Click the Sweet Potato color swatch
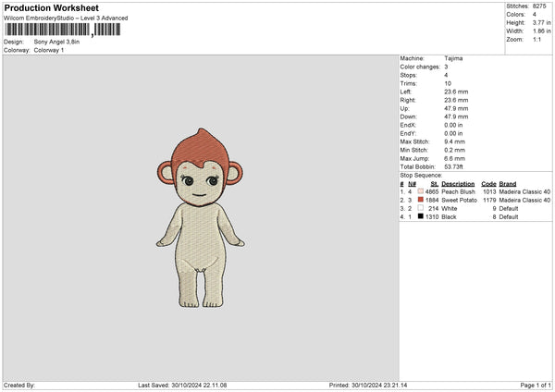555x392 pixels. [x=421, y=200]
